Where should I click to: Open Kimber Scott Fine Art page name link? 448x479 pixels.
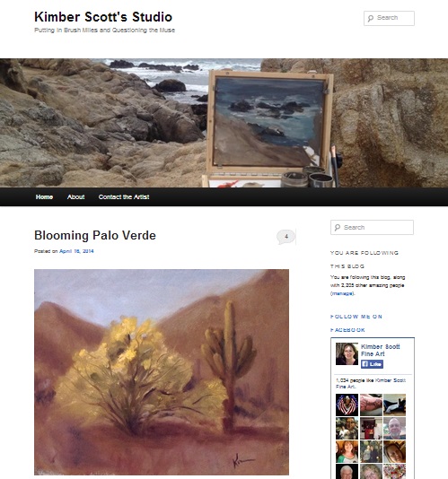pyautogui.click(x=381, y=350)
